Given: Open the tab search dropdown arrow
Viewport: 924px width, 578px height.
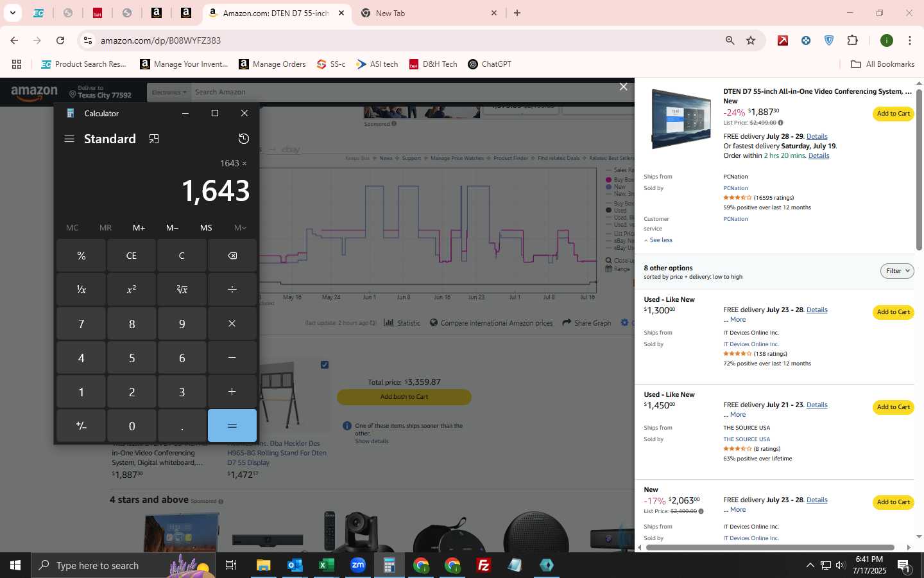Looking at the screenshot, I should [x=12, y=13].
